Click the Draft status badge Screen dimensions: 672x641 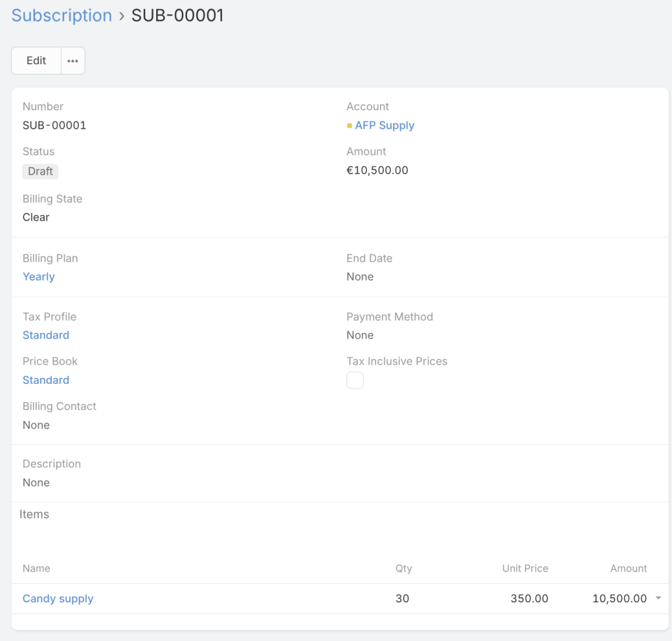(x=40, y=171)
